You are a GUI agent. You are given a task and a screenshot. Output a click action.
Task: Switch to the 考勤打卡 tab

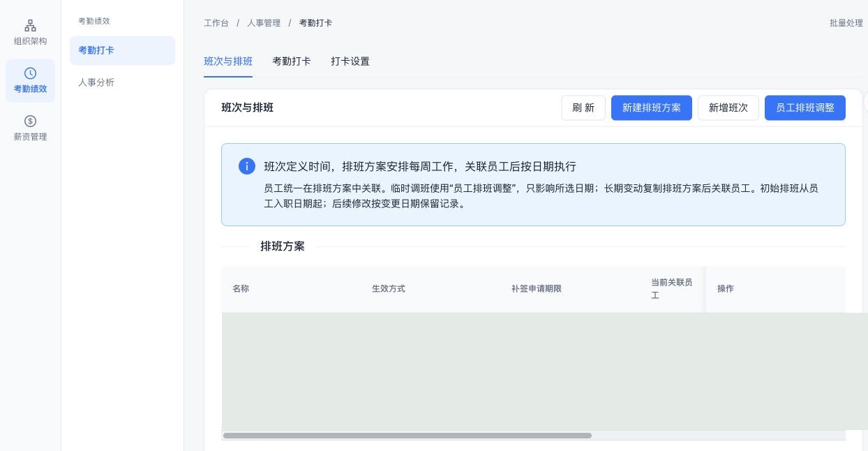(292, 61)
